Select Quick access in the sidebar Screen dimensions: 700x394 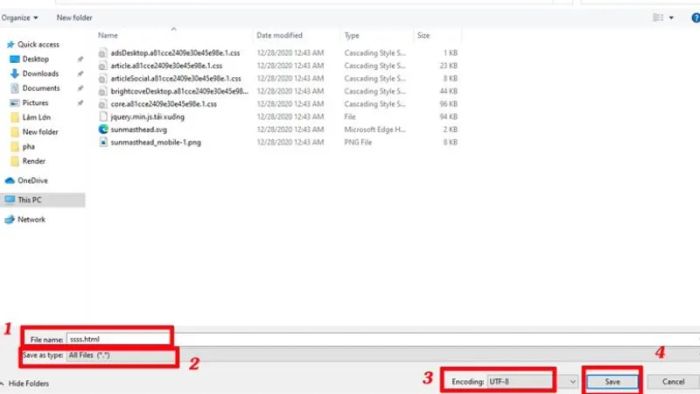(x=38, y=45)
